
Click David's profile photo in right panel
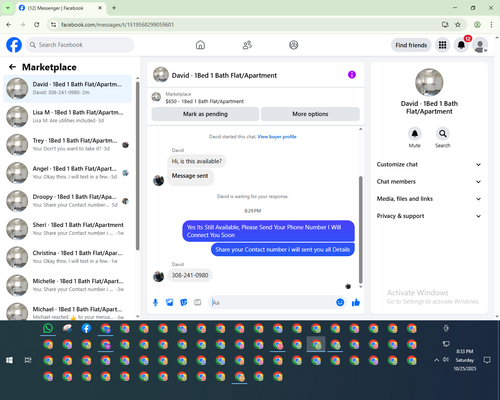point(429,82)
